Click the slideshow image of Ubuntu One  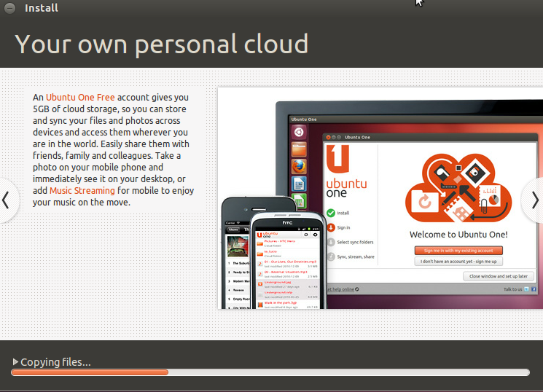[x=380, y=198]
